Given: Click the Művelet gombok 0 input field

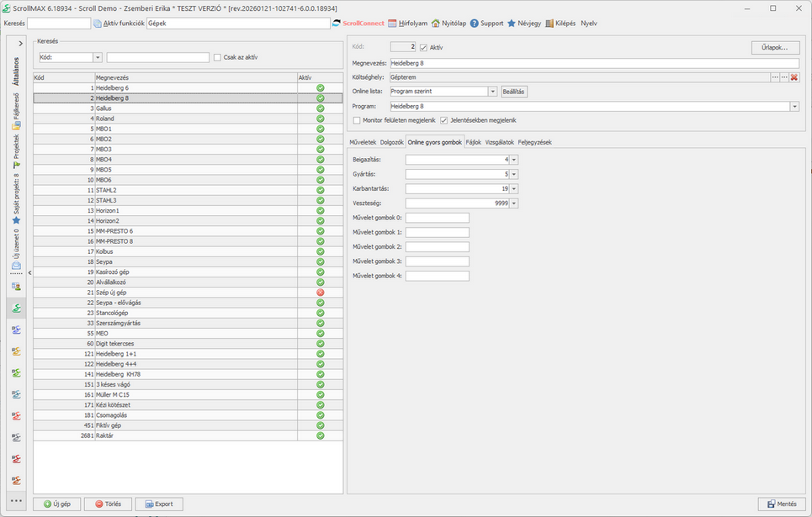Looking at the screenshot, I should [x=437, y=218].
